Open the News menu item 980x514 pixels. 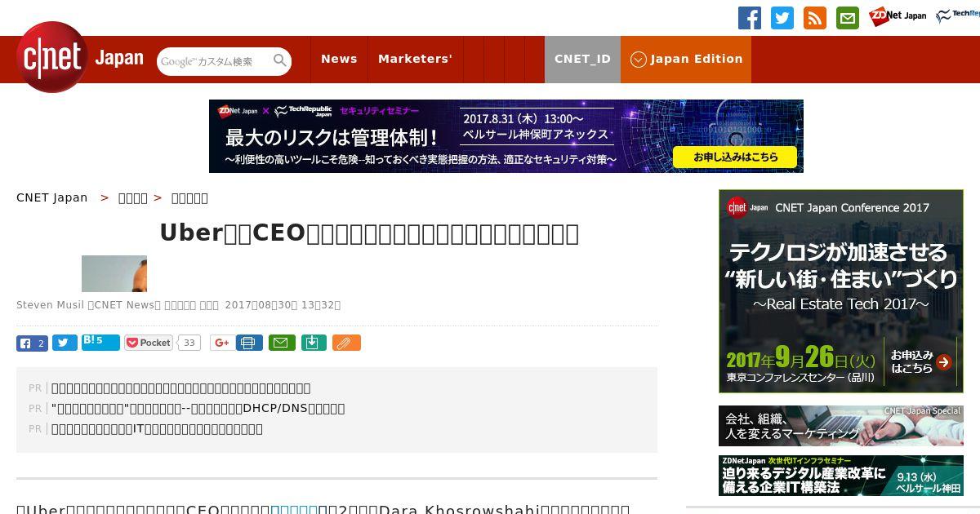339,59
